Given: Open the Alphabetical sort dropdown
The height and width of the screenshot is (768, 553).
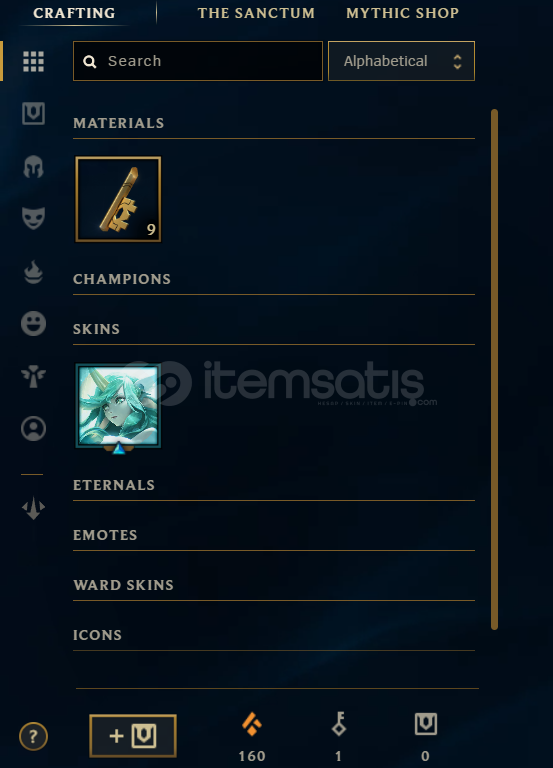Looking at the screenshot, I should (401, 61).
